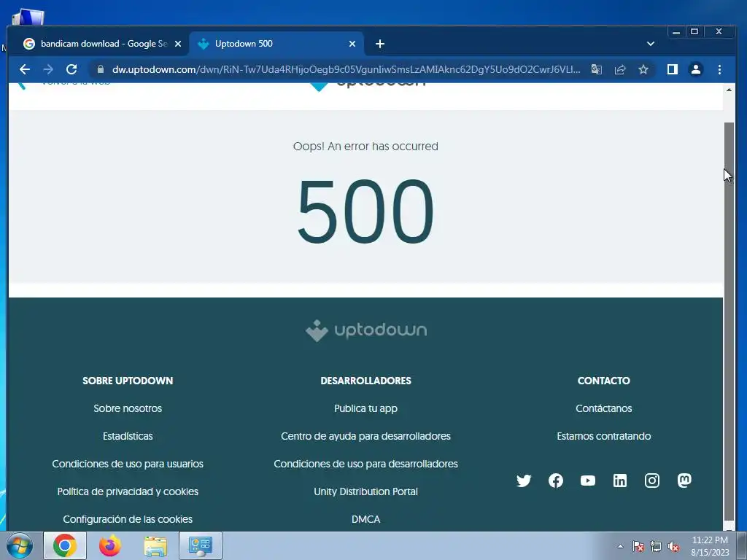Click the page vertical scrollbar thumb
Screen dimensions: 747x560
729,322
